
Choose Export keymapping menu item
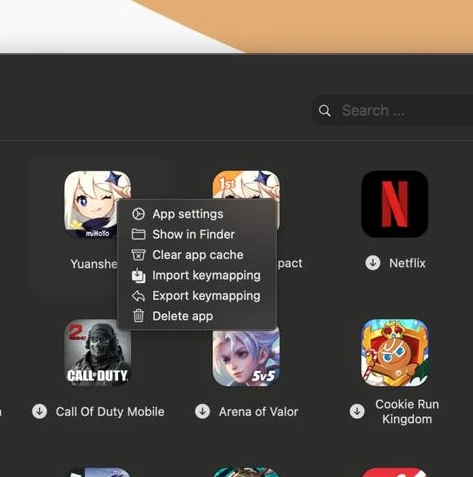click(x=197, y=296)
